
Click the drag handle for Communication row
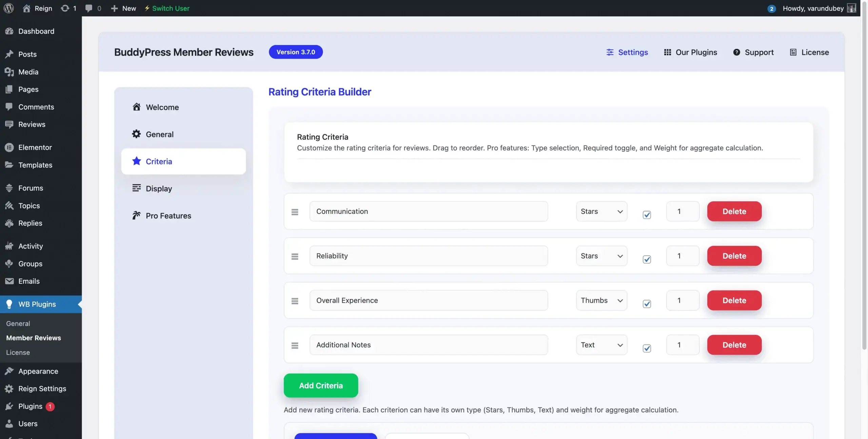[295, 212]
